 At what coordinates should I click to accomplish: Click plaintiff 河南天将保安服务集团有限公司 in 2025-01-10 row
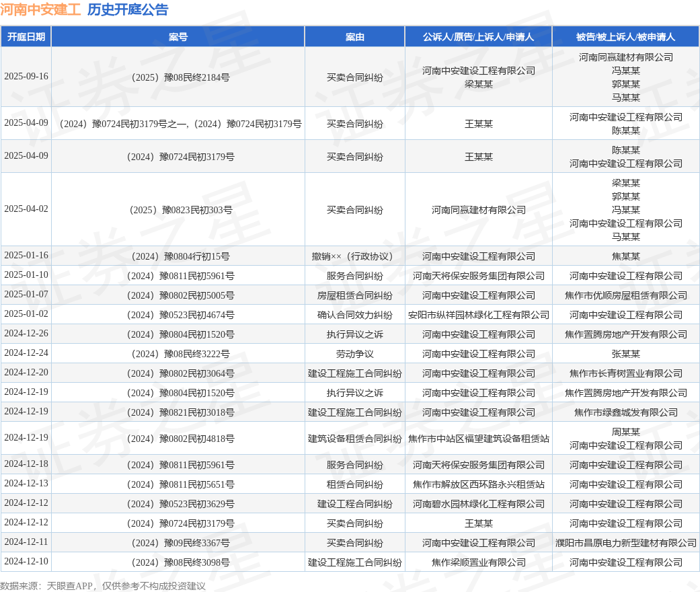[x=479, y=276]
